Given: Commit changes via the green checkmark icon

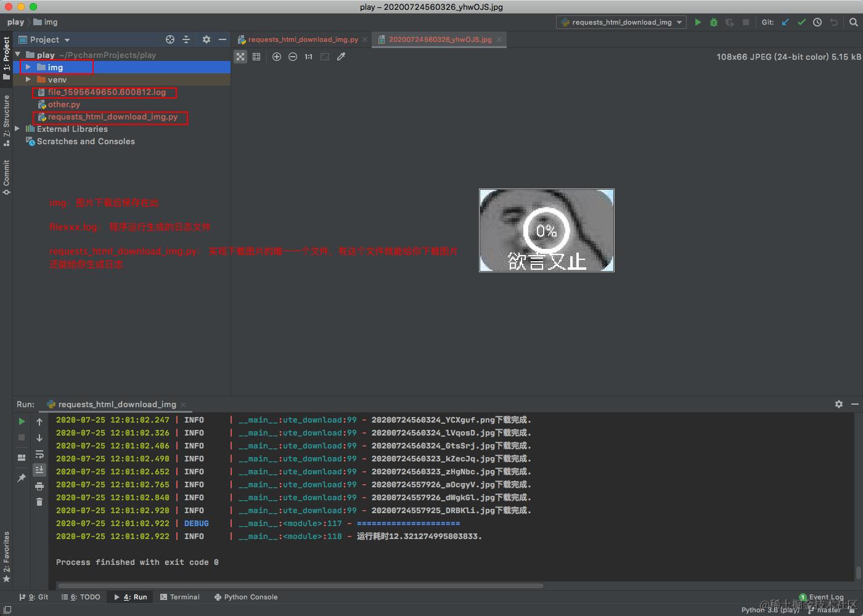Looking at the screenshot, I should 801,22.
